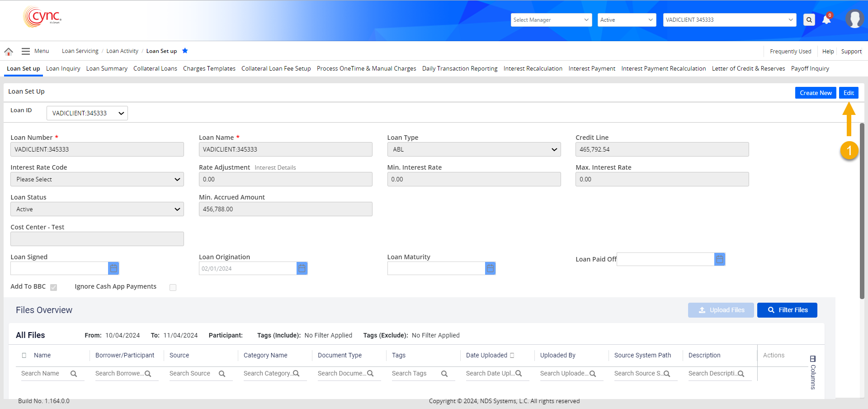Open the notifications bell

pyautogui.click(x=826, y=20)
